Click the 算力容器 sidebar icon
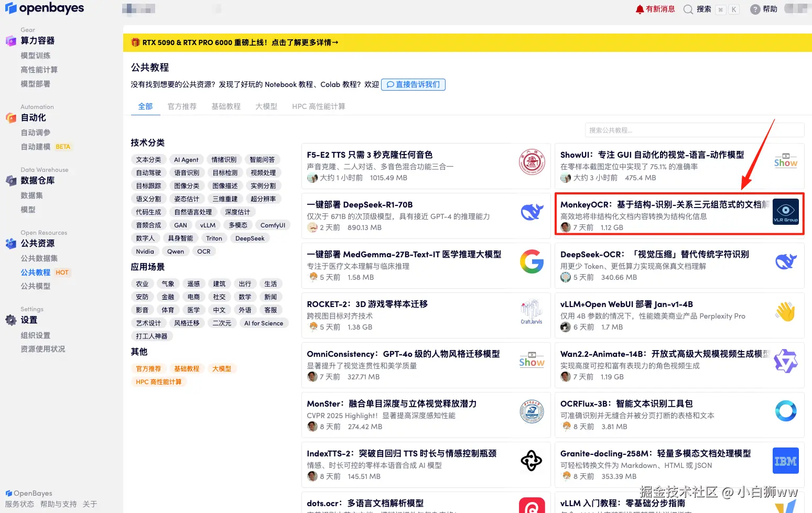This screenshot has width=812, height=513. pos(11,41)
